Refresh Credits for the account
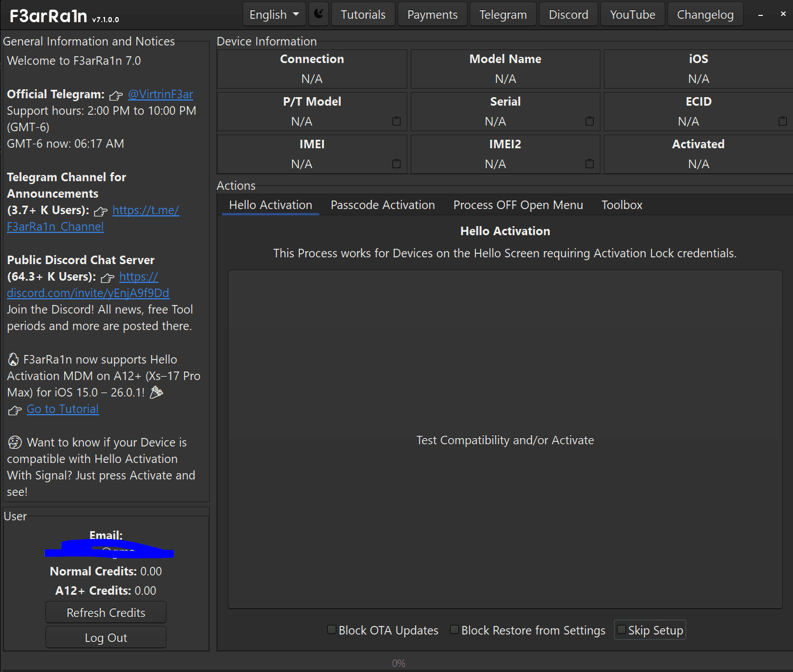 (106, 612)
